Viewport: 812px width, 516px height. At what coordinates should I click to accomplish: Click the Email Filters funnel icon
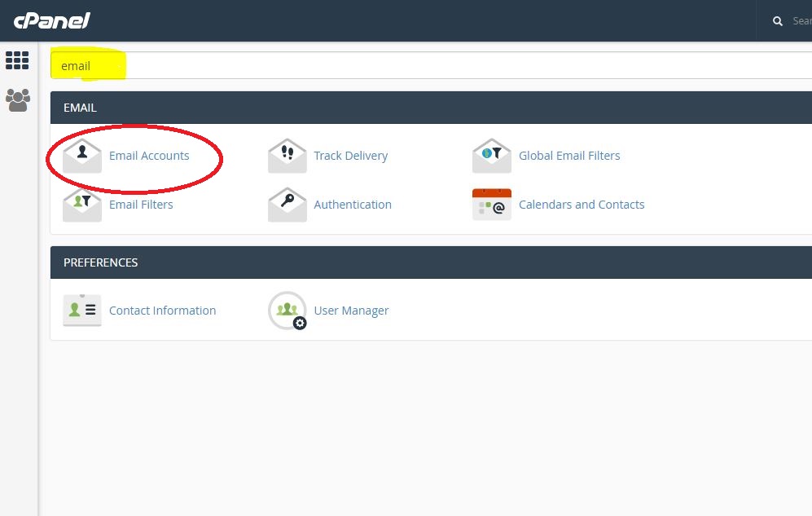(x=81, y=205)
